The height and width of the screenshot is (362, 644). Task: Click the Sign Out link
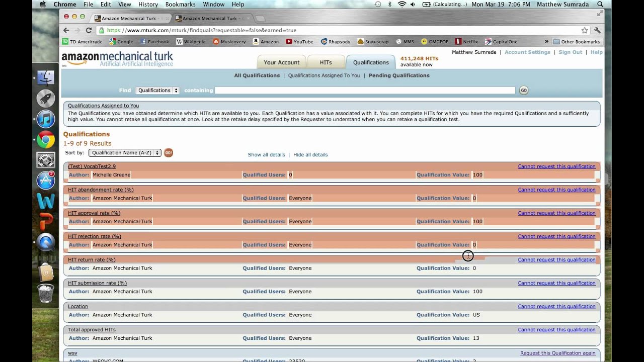click(570, 52)
